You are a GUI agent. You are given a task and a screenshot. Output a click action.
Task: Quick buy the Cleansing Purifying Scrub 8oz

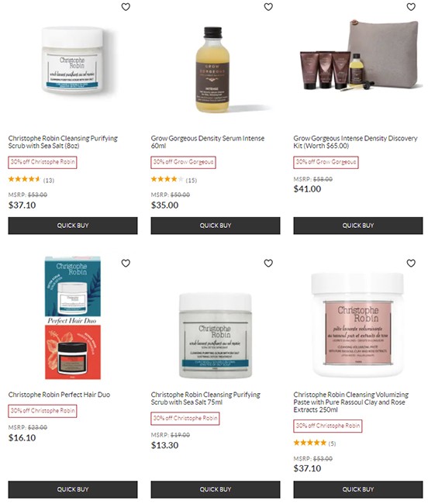coord(73,226)
